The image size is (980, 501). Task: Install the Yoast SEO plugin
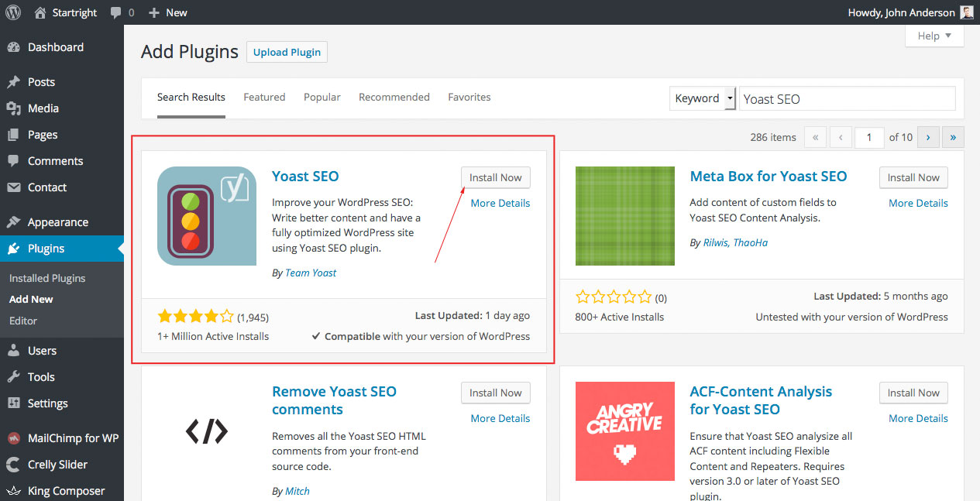[496, 177]
